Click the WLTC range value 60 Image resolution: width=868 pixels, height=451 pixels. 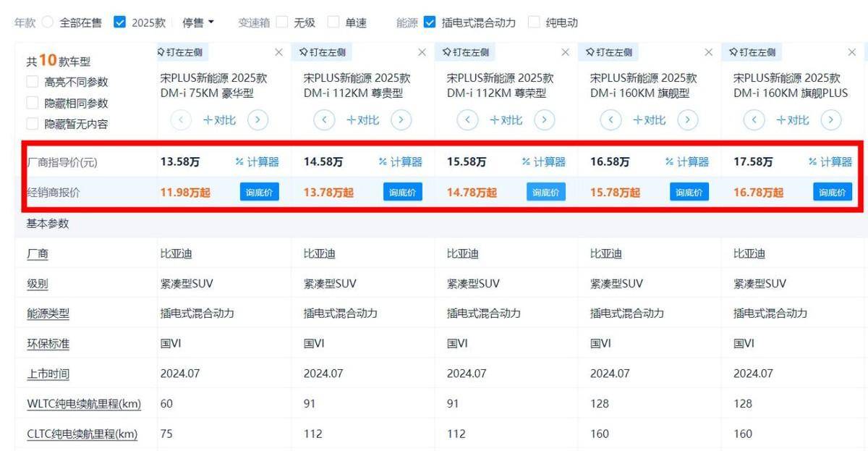click(166, 404)
